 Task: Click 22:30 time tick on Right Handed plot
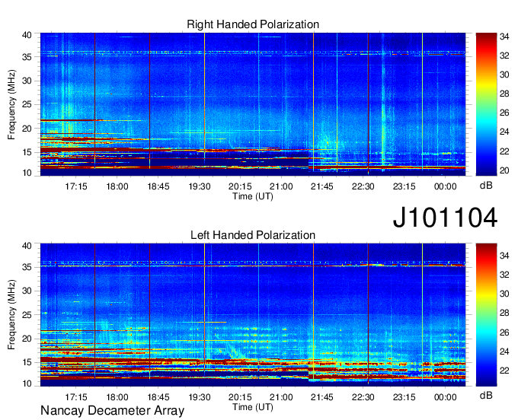point(363,186)
